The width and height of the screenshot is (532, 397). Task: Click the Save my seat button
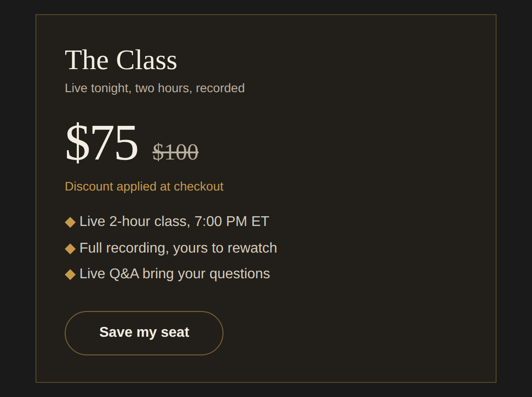pos(144,333)
